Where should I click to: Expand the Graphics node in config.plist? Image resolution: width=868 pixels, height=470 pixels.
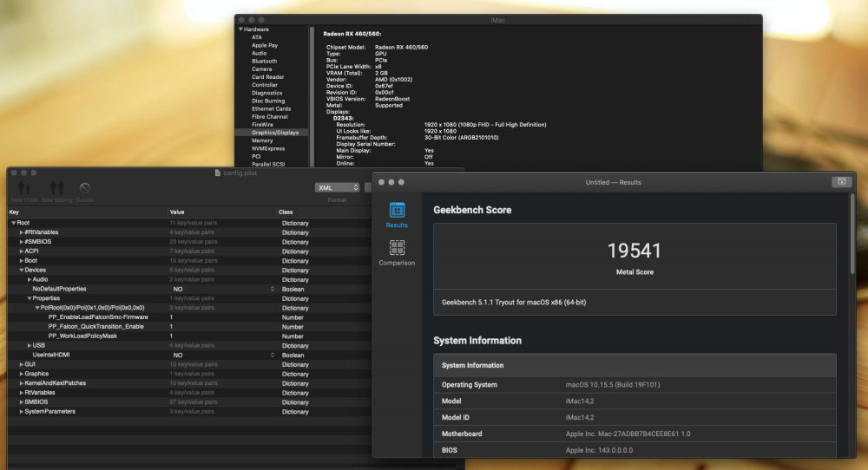21,374
